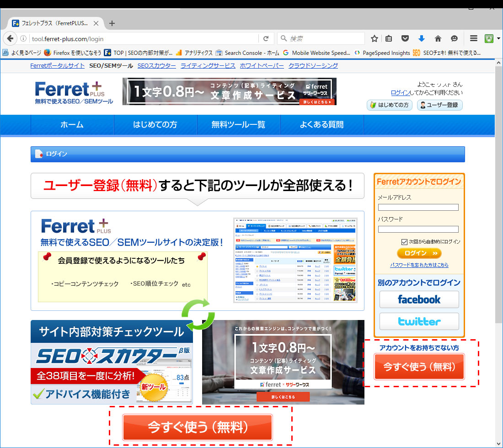Image resolution: width=503 pixels, height=448 pixels.
Task: Save page to Pocket icon
Action: [x=405, y=39]
